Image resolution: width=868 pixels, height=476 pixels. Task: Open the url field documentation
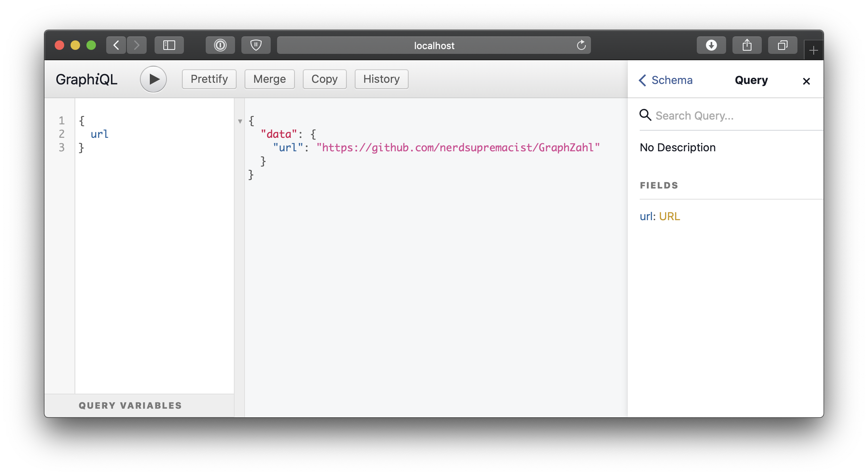pyautogui.click(x=646, y=216)
